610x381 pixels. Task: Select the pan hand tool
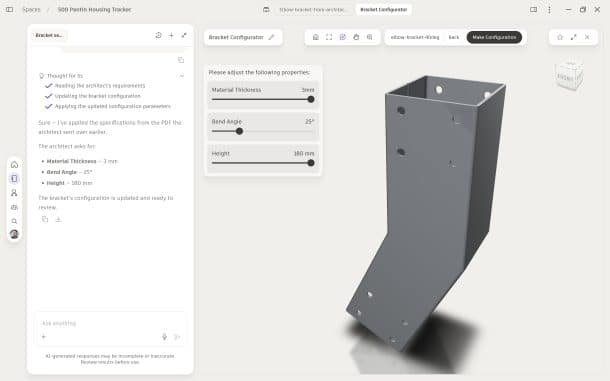click(356, 37)
